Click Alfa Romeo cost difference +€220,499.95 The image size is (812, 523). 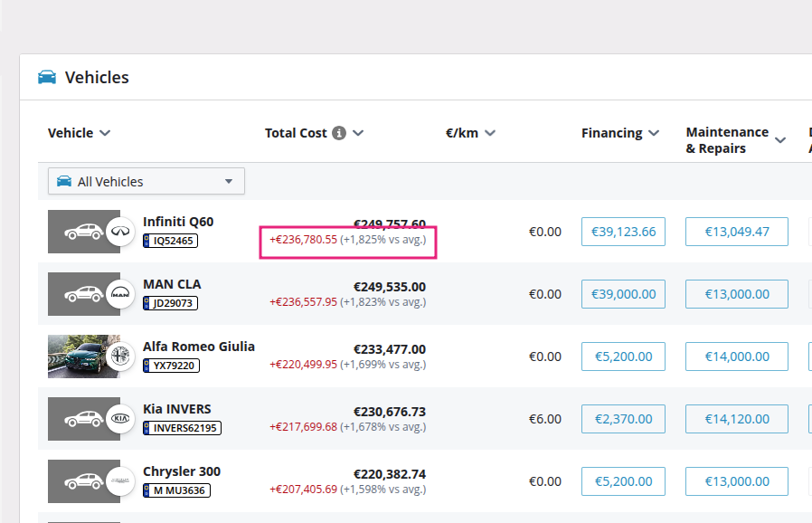coord(304,365)
